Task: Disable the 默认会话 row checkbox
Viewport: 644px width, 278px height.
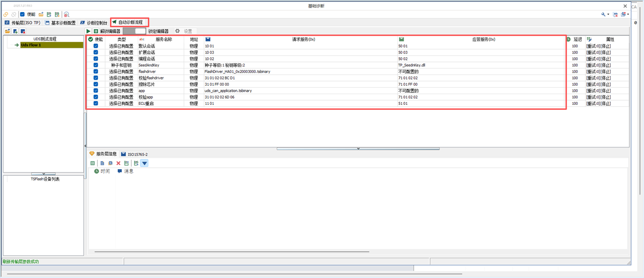Action: 96,46
